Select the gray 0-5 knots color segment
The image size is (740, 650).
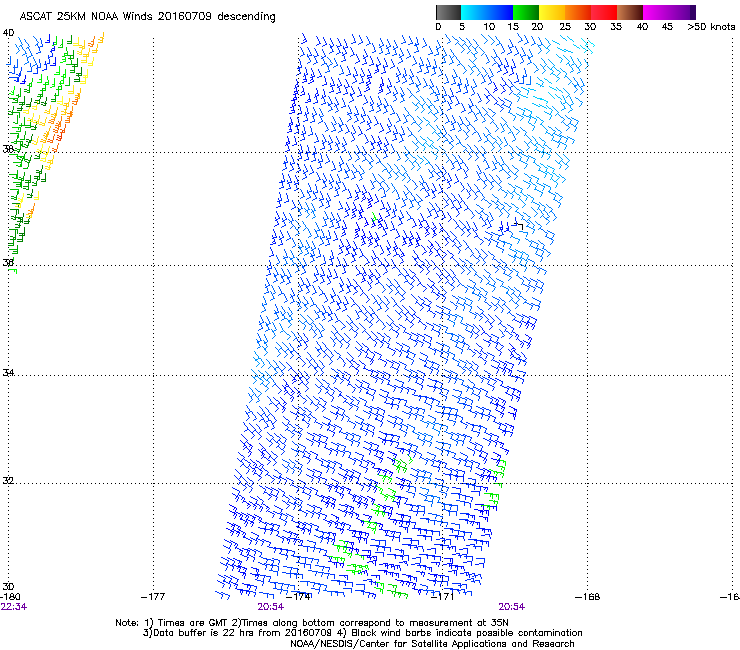pyautogui.click(x=448, y=12)
